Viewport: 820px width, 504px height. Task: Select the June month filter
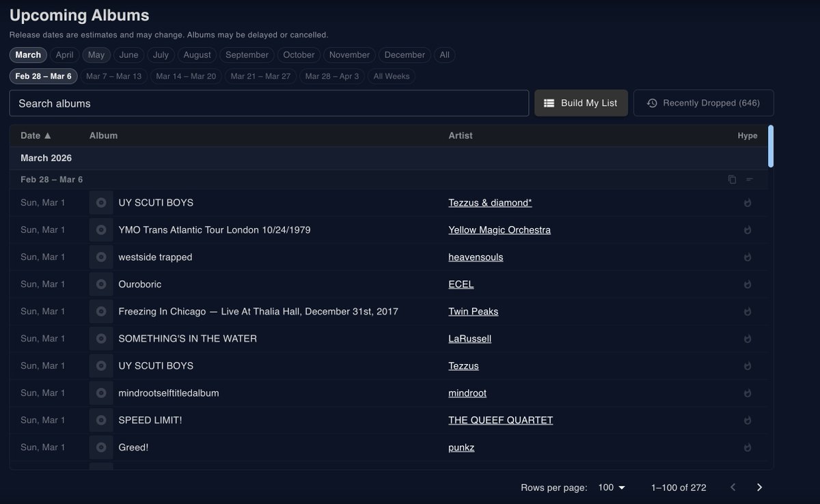coord(128,55)
